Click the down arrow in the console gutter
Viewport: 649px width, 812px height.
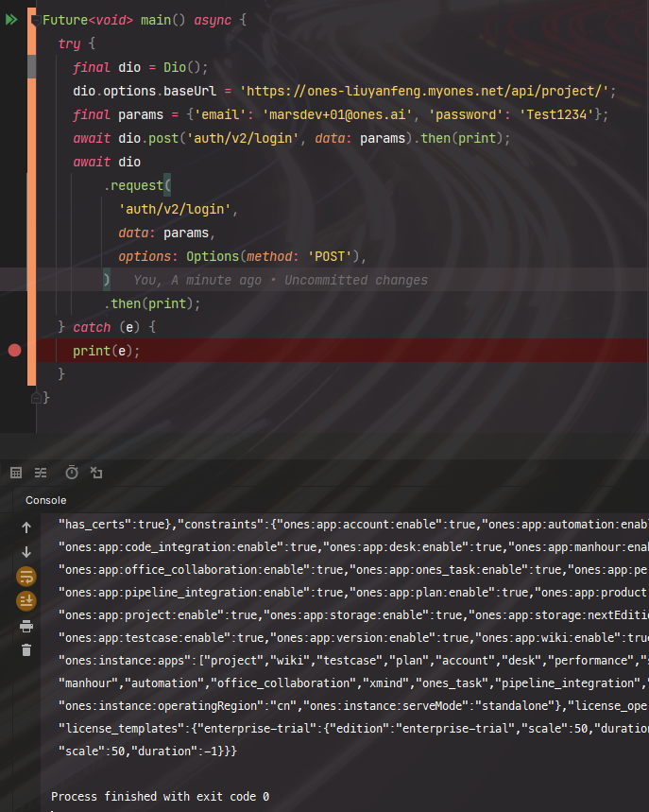[x=26, y=552]
